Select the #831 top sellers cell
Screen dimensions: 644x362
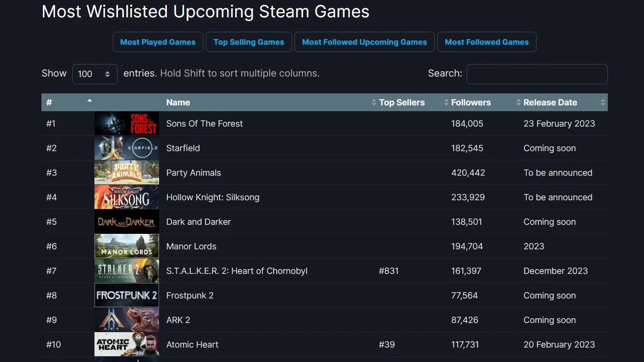click(x=389, y=271)
